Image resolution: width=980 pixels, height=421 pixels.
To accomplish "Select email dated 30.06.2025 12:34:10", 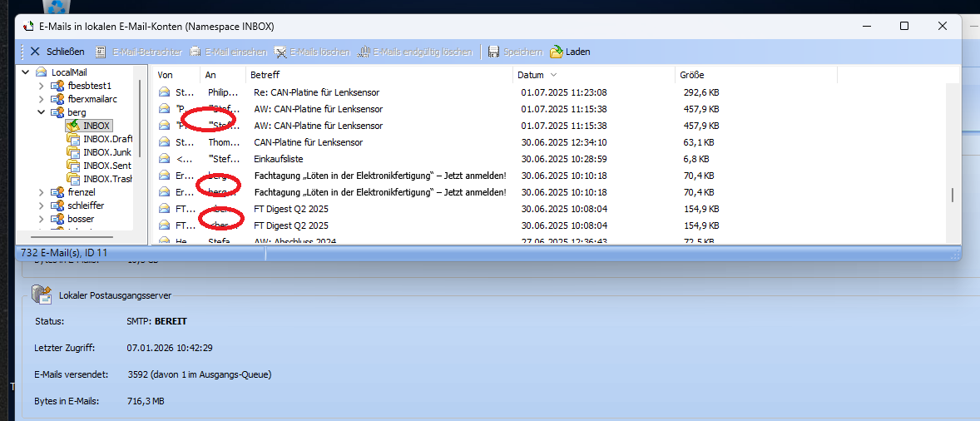I will (564, 142).
